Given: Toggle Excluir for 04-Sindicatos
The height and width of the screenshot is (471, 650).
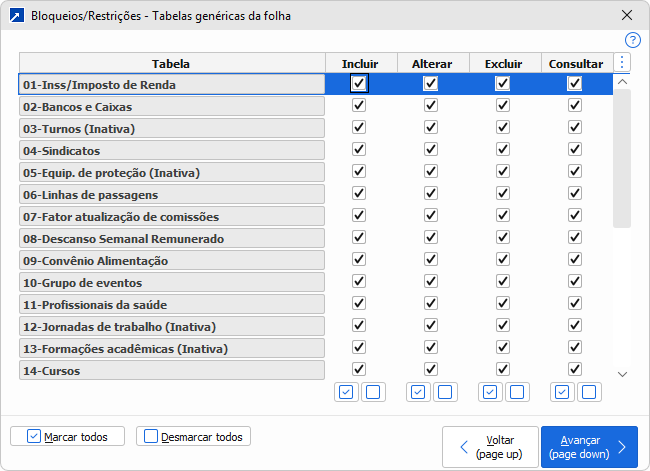Looking at the screenshot, I should (x=503, y=150).
